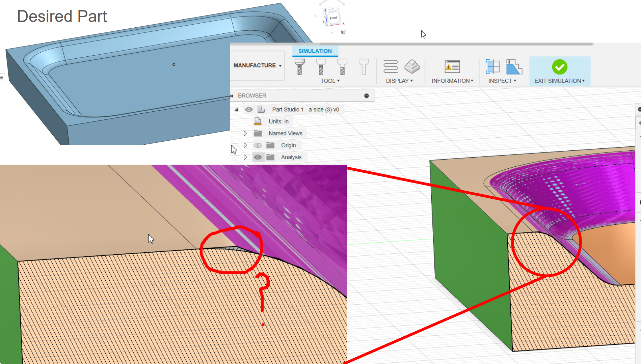
Task: Open the INFORMATION dropdown menu
Action: [452, 81]
